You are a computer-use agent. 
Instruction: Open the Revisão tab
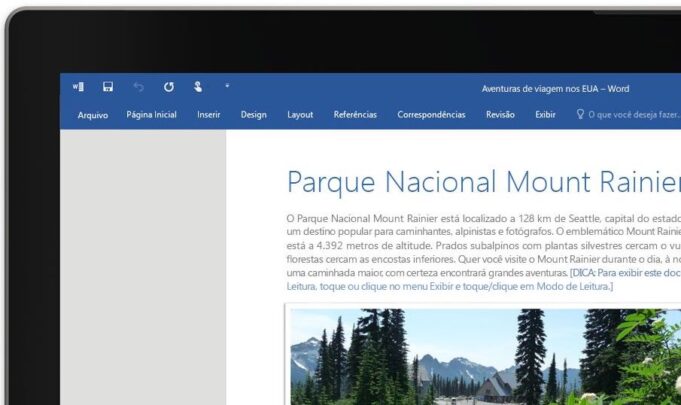[x=500, y=115]
